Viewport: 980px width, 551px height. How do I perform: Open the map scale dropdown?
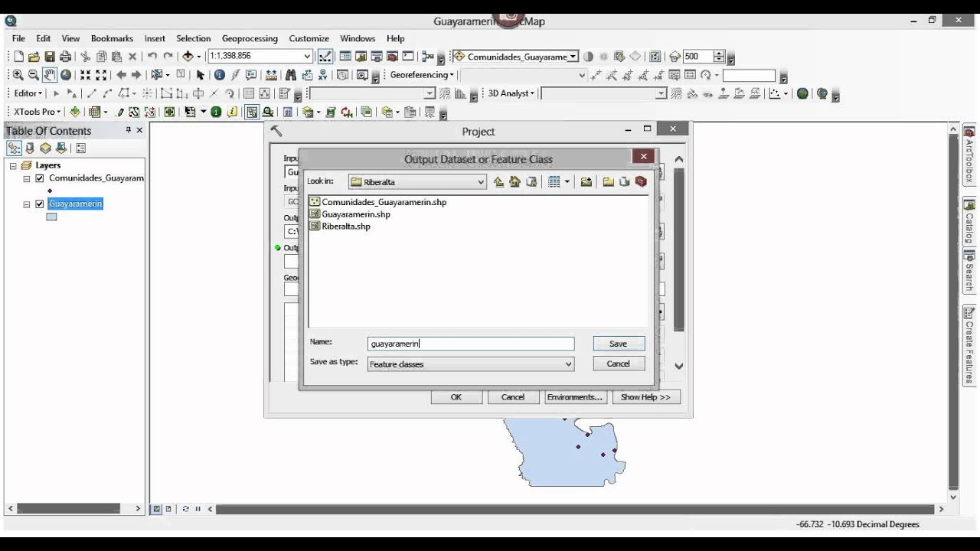click(307, 57)
